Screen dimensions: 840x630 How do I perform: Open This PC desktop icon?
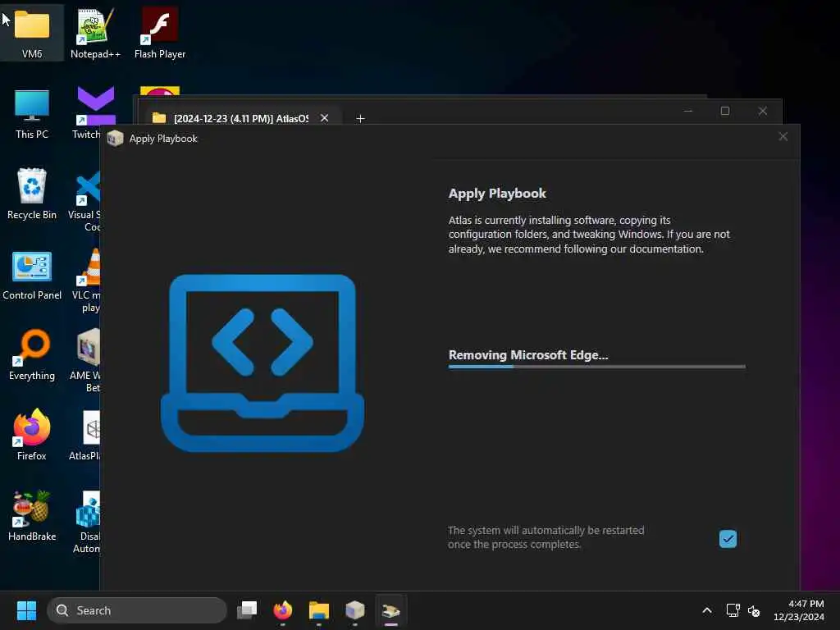[32, 113]
